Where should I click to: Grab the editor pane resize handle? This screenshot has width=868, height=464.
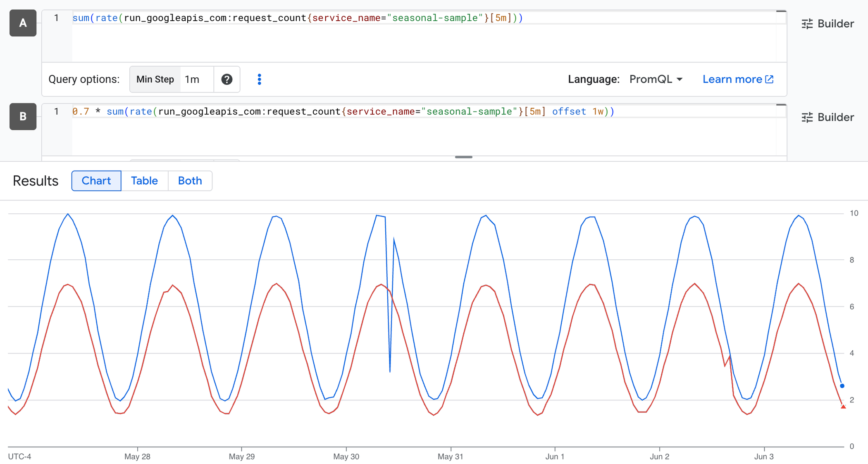pos(464,157)
